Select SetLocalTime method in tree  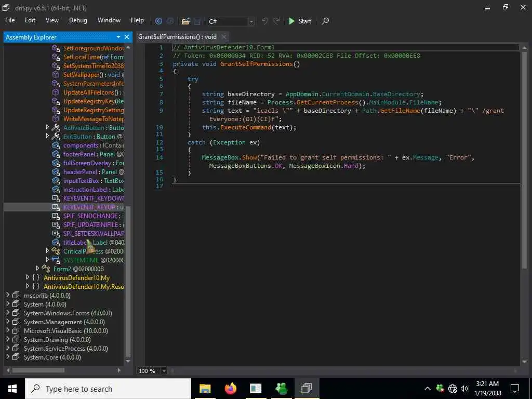pos(94,57)
